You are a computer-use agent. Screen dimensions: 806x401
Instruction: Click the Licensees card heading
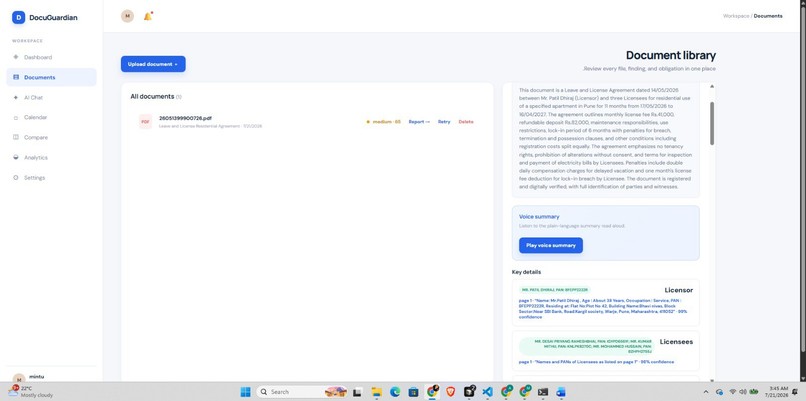(676, 342)
